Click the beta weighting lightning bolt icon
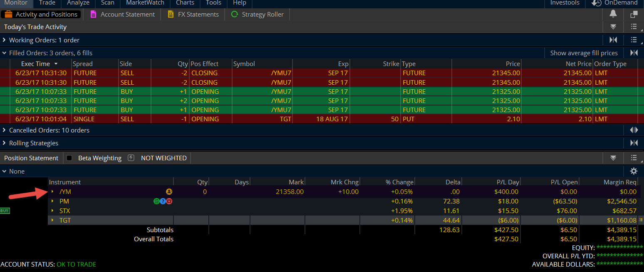 [x=131, y=158]
